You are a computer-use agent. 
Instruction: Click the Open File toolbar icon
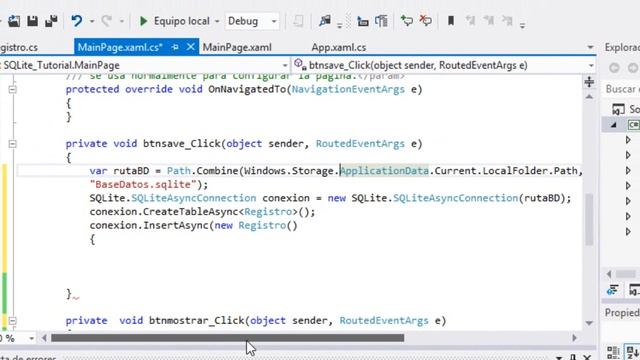(13, 21)
